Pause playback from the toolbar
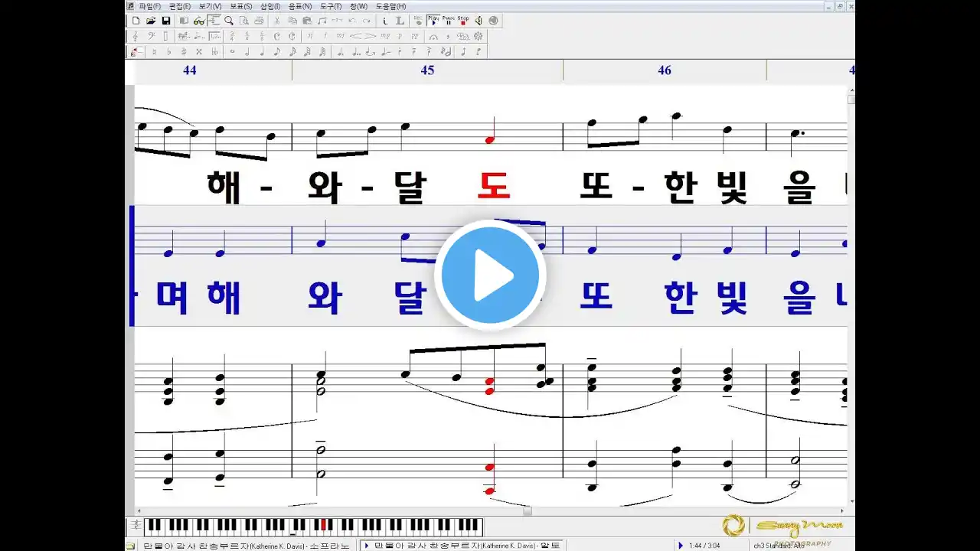This screenshot has height=551, width=980. pyautogui.click(x=449, y=21)
